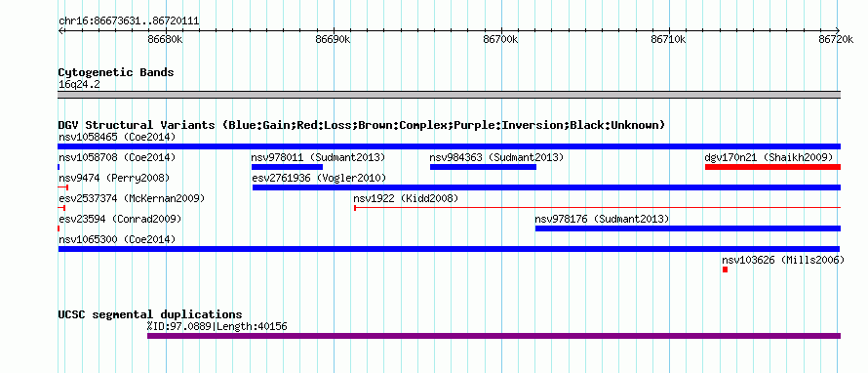Click the blue bar under nsv978176

coord(689,228)
